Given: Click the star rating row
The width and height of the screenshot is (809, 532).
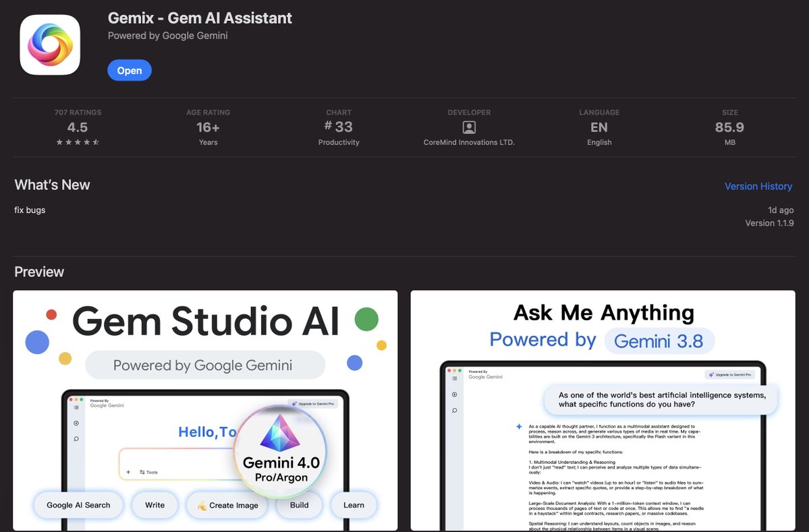Looking at the screenshot, I should click(x=78, y=142).
